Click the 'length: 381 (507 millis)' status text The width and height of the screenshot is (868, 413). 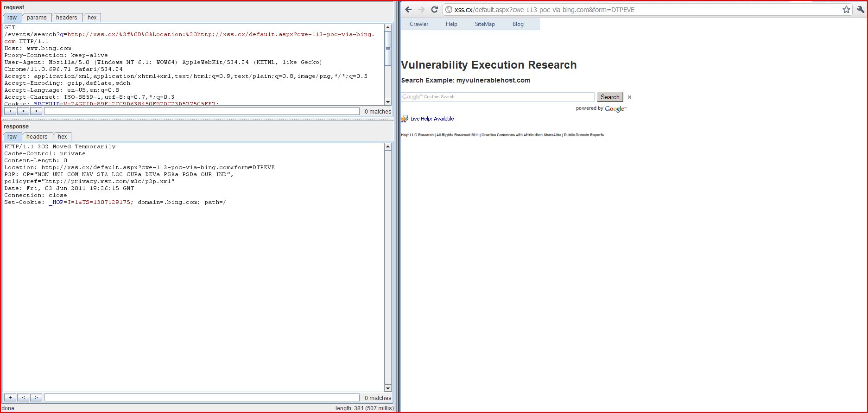coord(364,408)
